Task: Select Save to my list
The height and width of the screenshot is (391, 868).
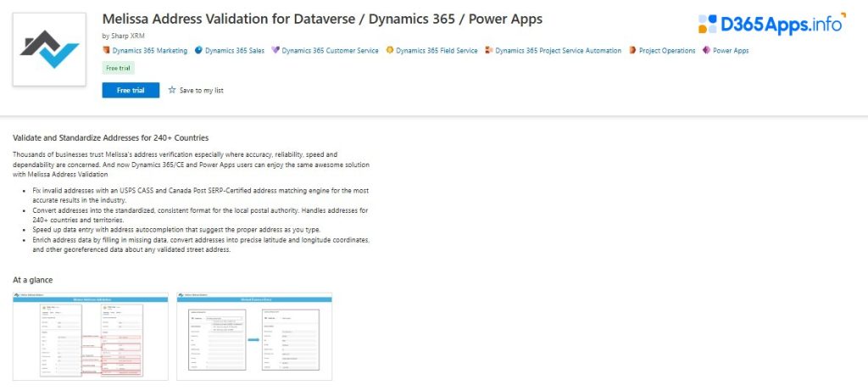Action: [202, 90]
